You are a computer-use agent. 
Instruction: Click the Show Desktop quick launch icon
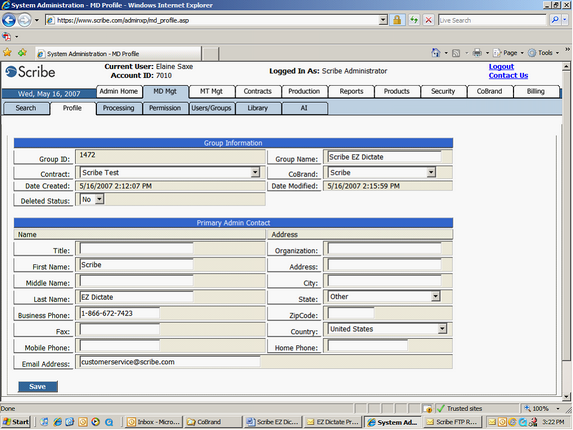click(x=44, y=422)
